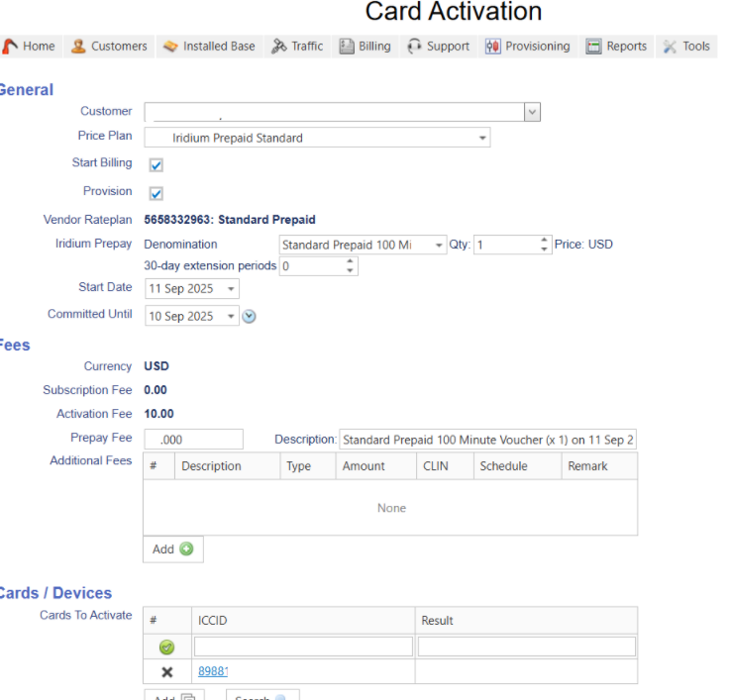This screenshot has height=700, width=731.
Task: Toggle the Provision checkbox
Action: point(156,194)
